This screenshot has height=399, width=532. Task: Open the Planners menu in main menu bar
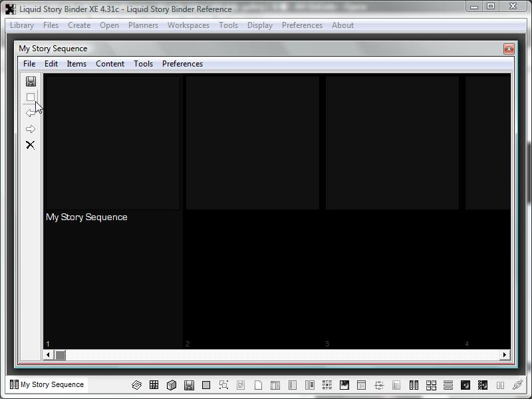(x=143, y=25)
